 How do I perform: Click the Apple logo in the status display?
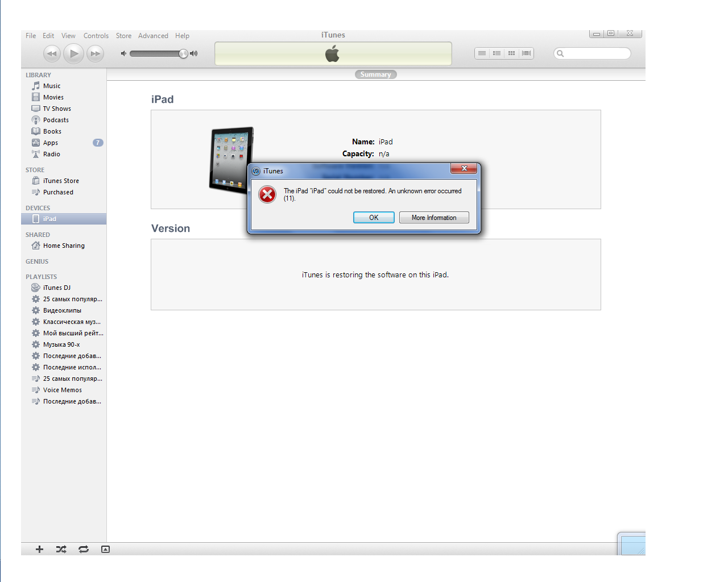333,54
